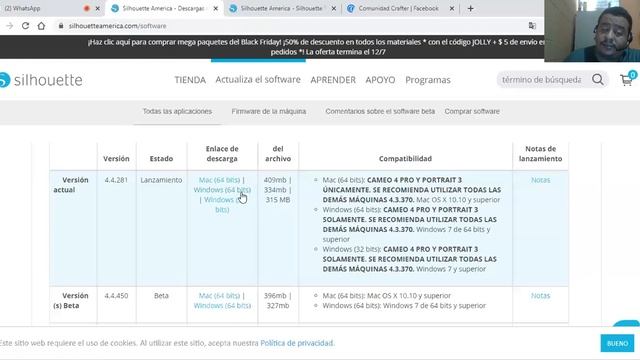Reload the page with the refresh icon
This screenshot has height=360, width=640.
point(25,26)
